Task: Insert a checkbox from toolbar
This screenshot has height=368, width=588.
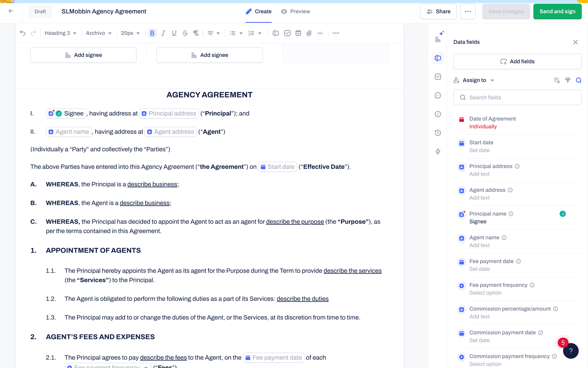Action: pos(287,33)
